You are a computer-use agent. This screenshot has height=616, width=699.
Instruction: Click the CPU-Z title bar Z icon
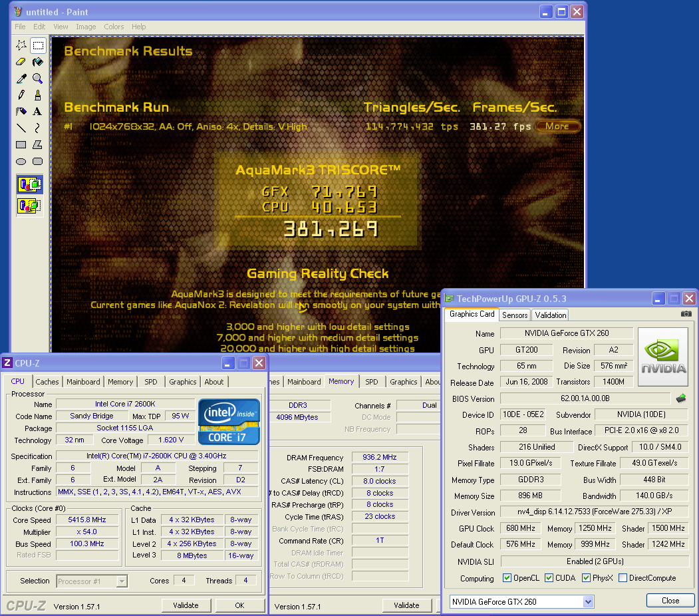click(x=7, y=363)
